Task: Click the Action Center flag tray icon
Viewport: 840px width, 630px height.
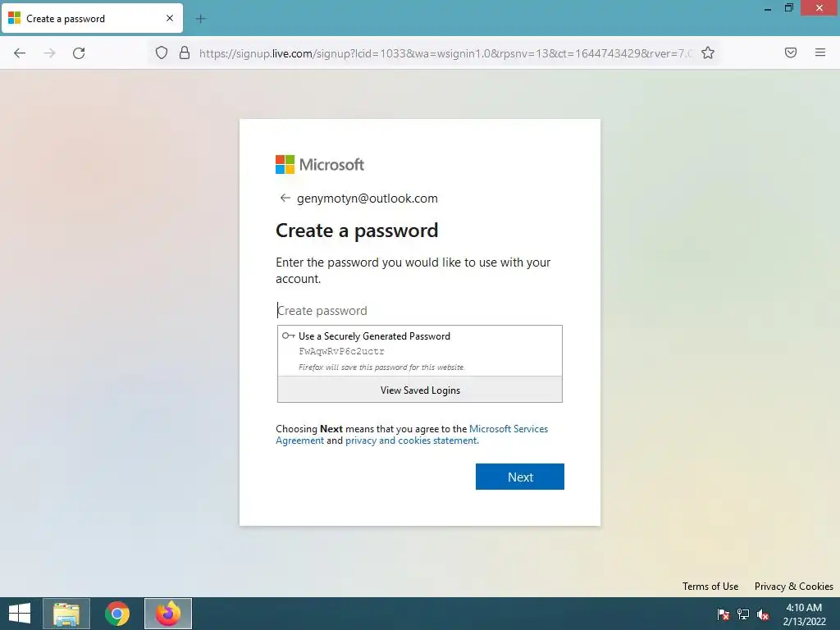Action: tap(724, 614)
